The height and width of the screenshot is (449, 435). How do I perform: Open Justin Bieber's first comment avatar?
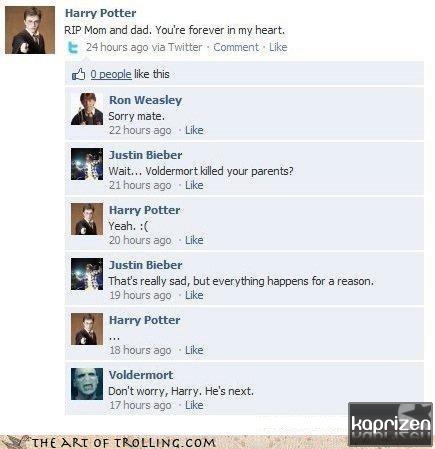(87, 164)
